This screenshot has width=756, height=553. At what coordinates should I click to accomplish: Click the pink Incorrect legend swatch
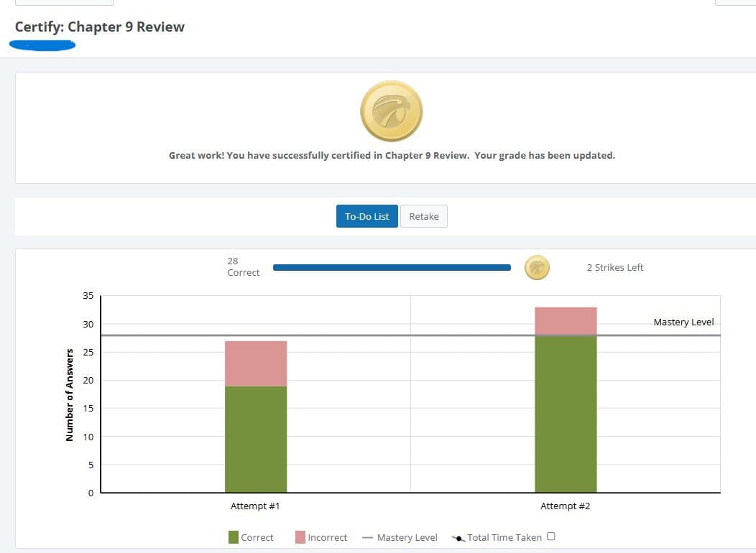(x=300, y=537)
